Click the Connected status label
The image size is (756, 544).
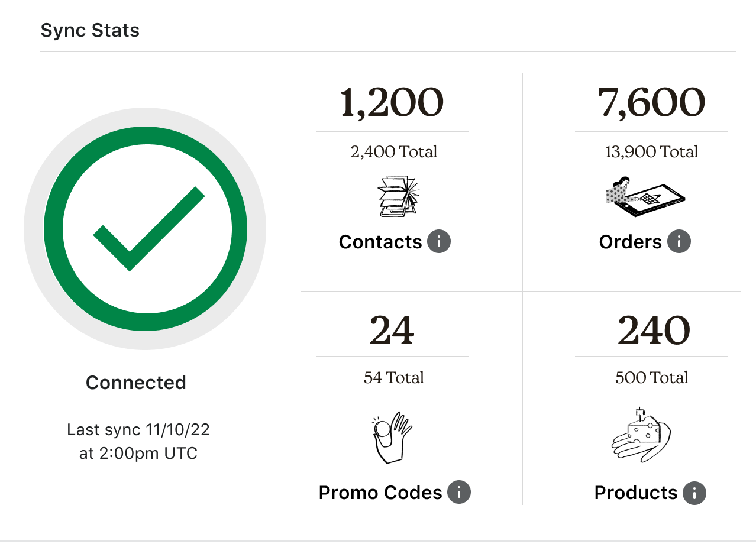pos(136,383)
